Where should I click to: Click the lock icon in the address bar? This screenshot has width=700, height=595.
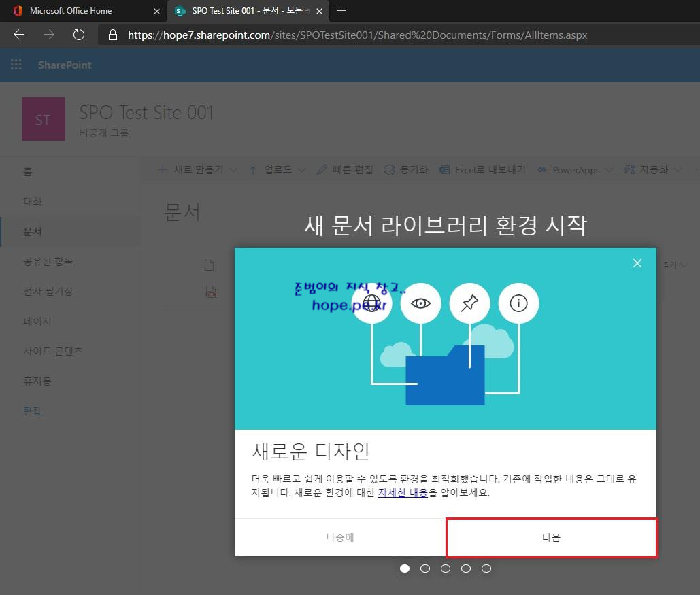point(113,35)
